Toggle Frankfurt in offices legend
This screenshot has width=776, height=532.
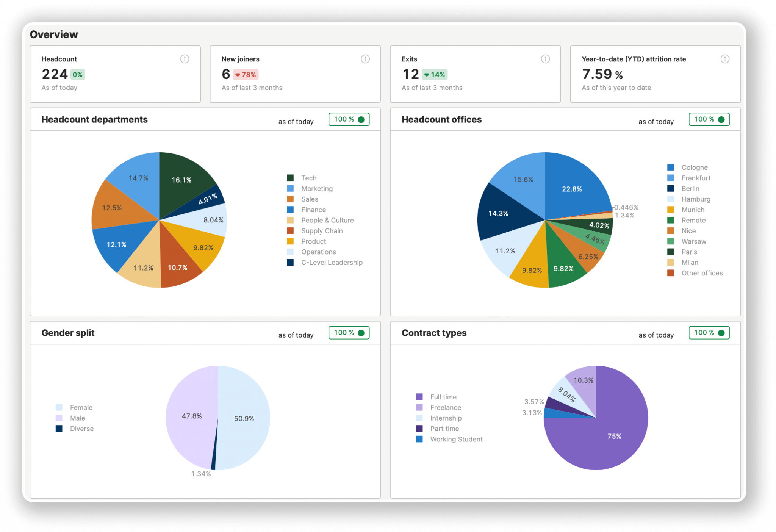pyautogui.click(x=689, y=178)
